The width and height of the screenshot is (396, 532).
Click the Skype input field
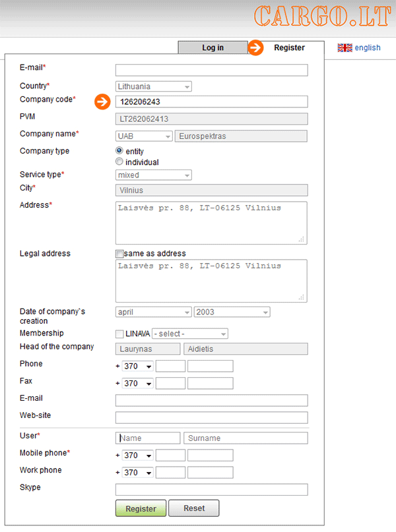pyautogui.click(x=211, y=490)
